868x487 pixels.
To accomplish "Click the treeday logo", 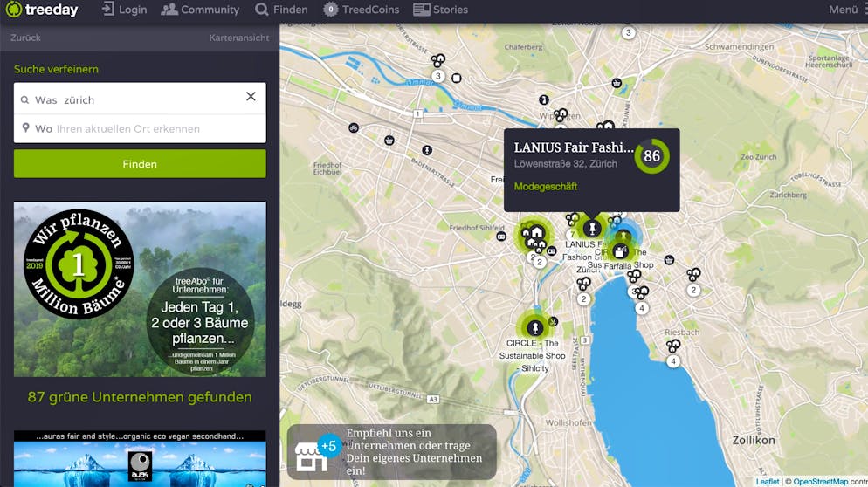I will (42, 10).
